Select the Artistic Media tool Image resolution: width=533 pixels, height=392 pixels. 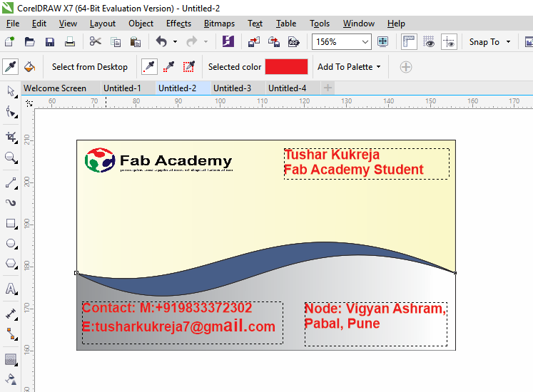[11, 203]
